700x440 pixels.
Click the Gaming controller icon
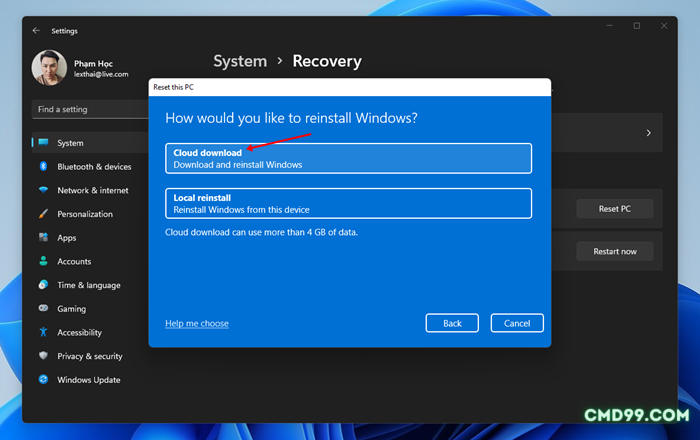(43, 308)
